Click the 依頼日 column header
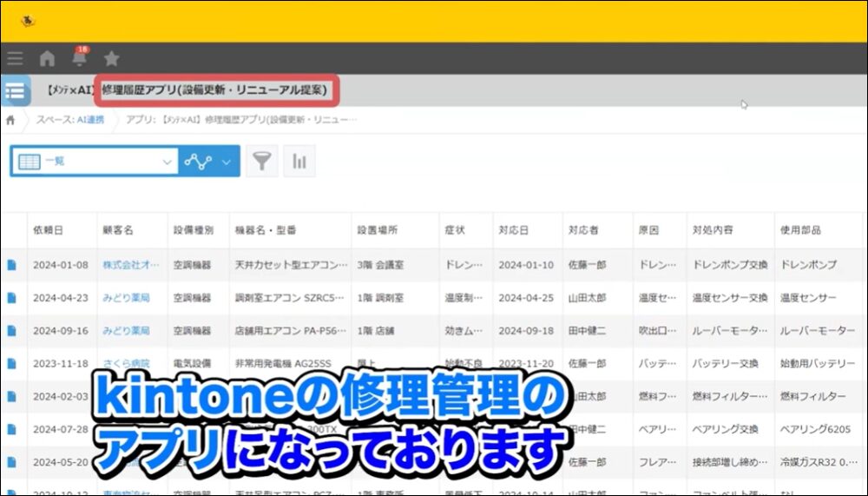Viewport: 868px width, 496px height. click(48, 230)
